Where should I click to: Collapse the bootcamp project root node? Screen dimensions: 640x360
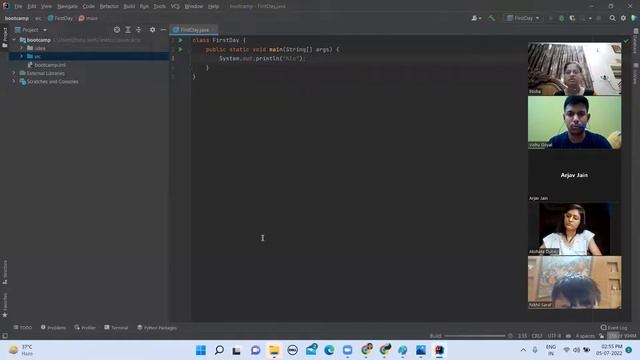click(x=14, y=40)
